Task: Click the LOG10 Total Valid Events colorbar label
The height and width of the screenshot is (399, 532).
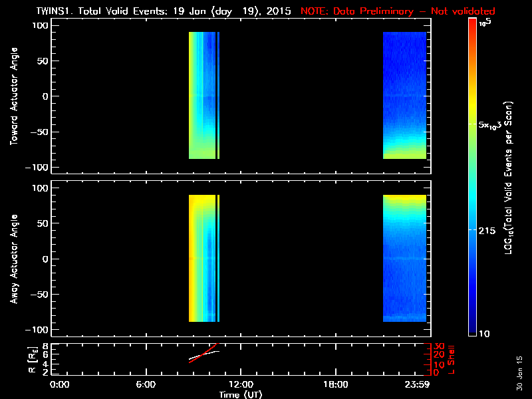Action: 511,180
